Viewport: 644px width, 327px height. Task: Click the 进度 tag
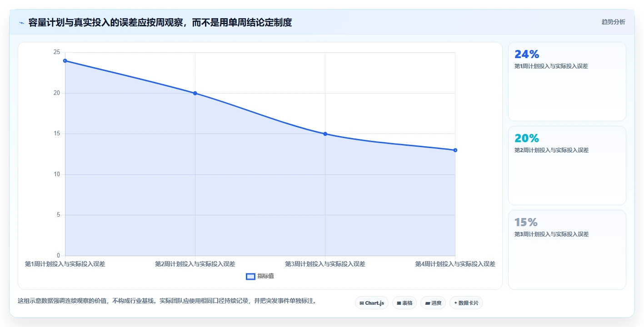433,303
